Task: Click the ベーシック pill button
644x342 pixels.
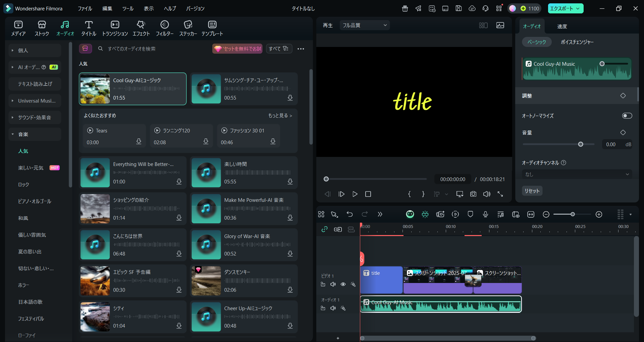Action: point(537,42)
